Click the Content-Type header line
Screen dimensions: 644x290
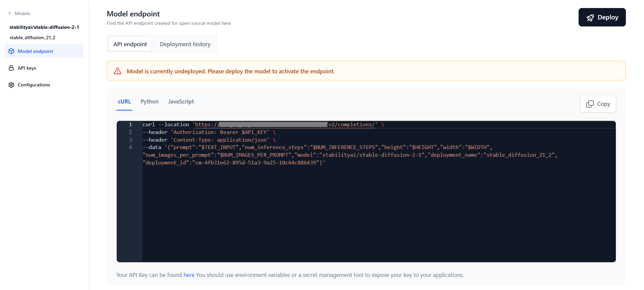[x=209, y=140]
